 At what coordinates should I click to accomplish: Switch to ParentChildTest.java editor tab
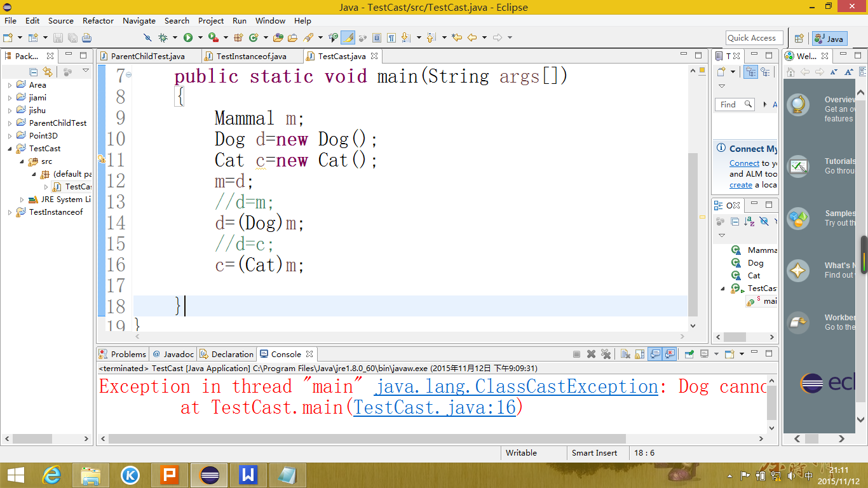click(x=147, y=56)
